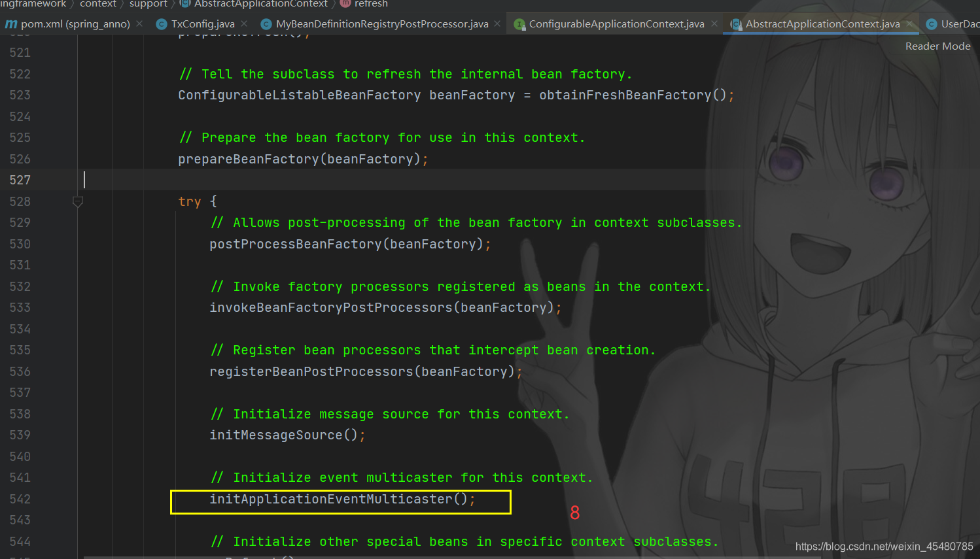Click comment 'Register bean processors that intercept'
The image size is (980, 559).
[433, 350]
